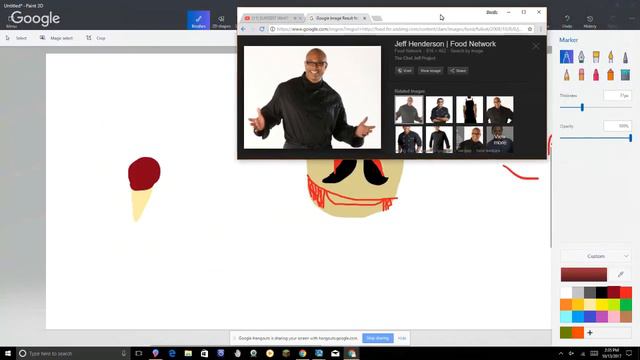Image resolution: width=640 pixels, height=360 pixels.
Task: Click the View more related images tile
Action: 500,140
